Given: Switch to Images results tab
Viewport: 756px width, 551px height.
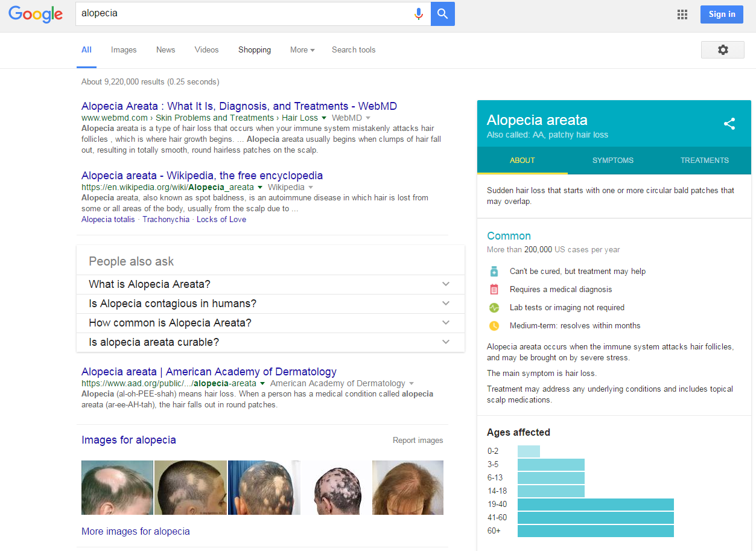Looking at the screenshot, I should coord(124,50).
